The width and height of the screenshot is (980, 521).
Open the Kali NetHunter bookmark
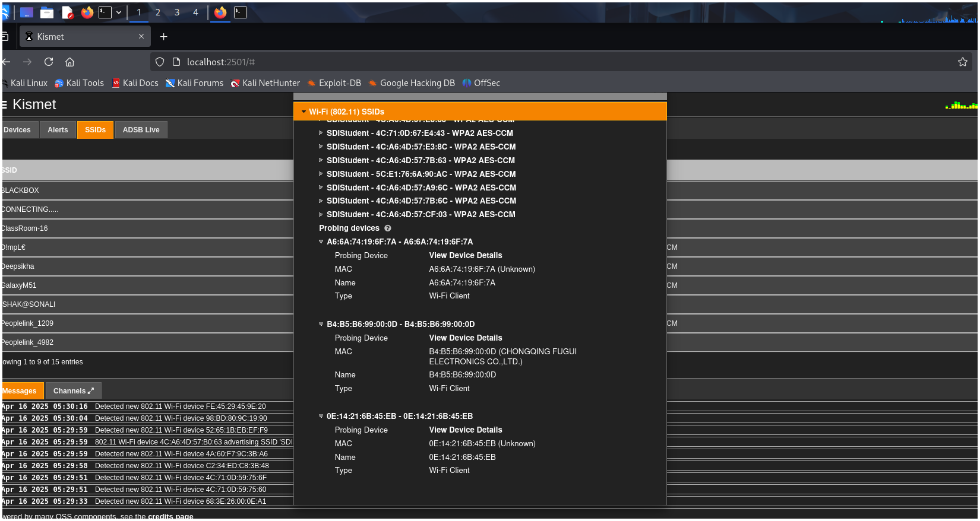pyautogui.click(x=265, y=83)
